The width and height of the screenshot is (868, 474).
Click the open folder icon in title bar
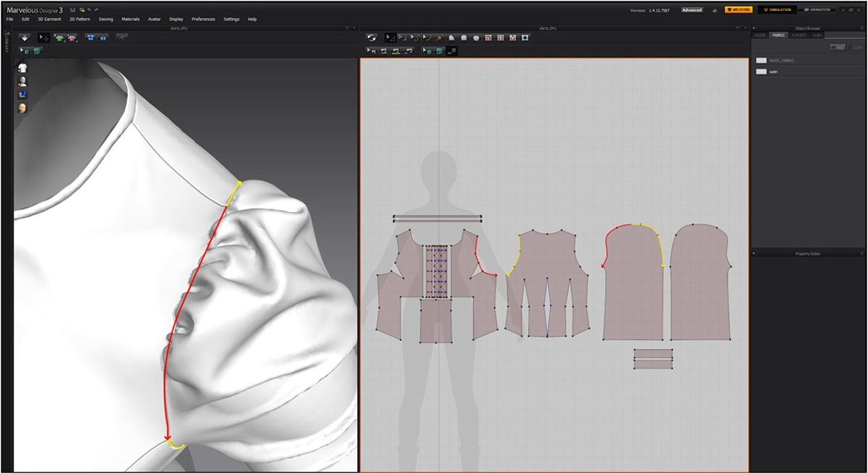[x=82, y=10]
